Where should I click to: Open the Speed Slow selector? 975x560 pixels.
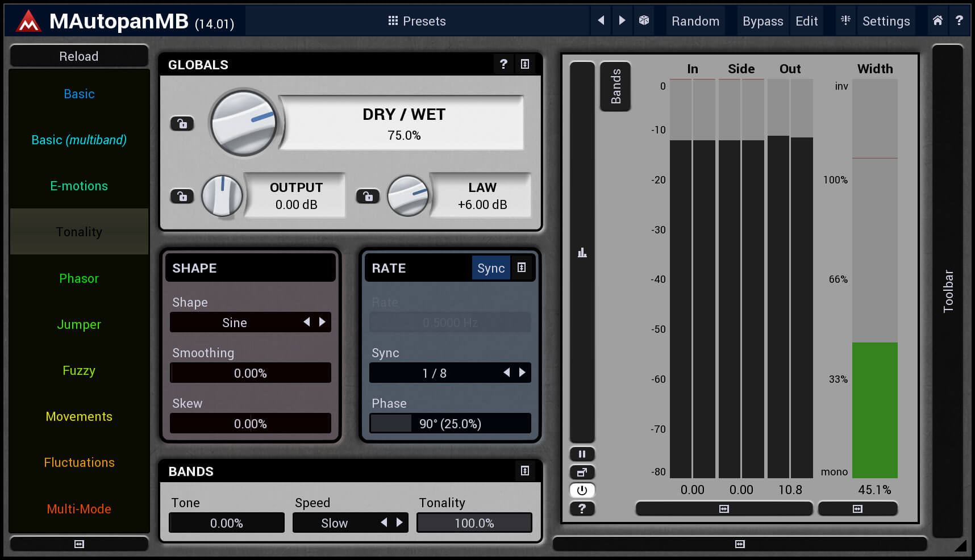(351, 523)
